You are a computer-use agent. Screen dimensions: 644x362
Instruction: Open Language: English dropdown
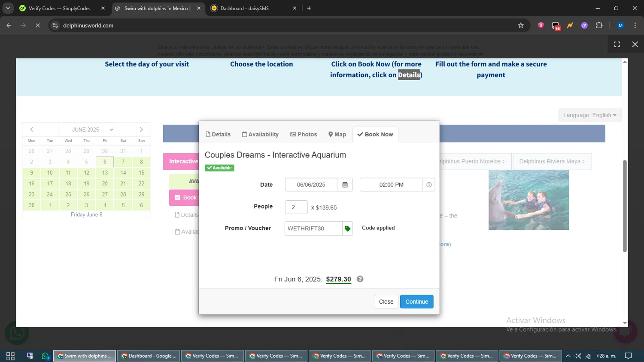(589, 115)
